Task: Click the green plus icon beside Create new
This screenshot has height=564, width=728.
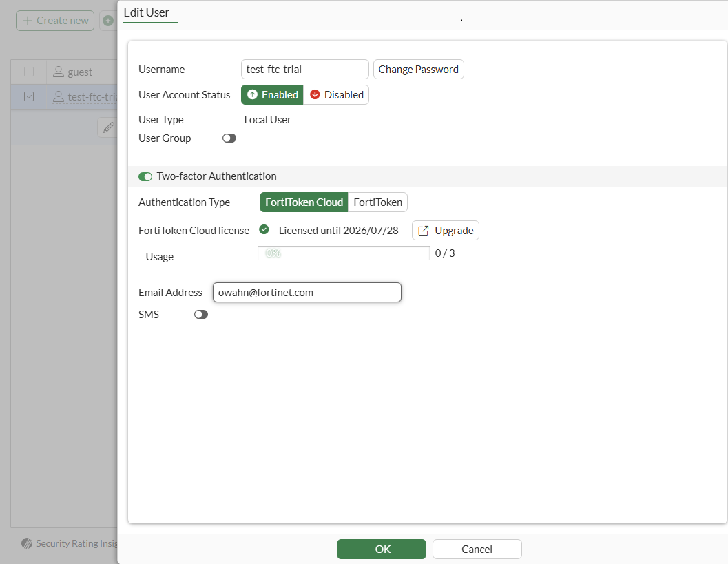Action: point(108,21)
